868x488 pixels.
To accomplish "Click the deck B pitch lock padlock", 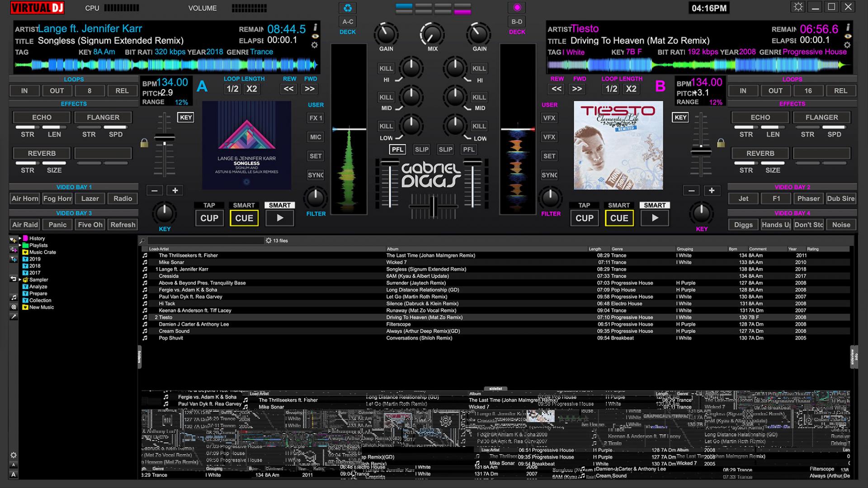I will point(721,143).
